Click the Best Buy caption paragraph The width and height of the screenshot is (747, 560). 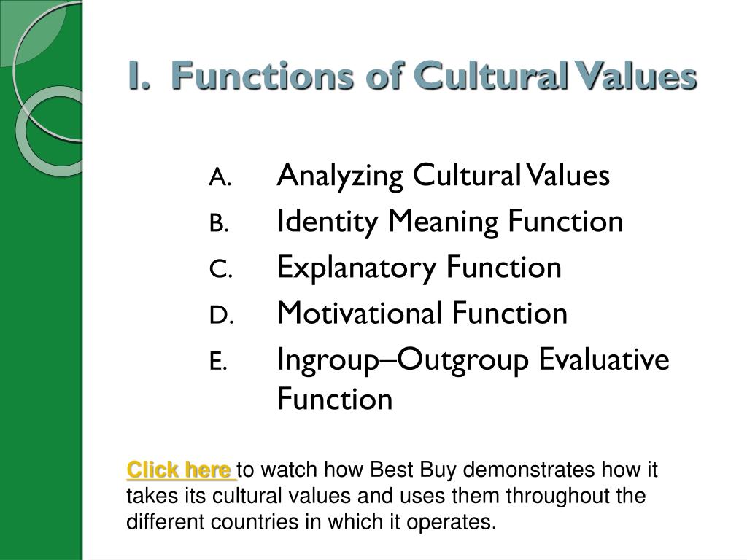tap(392, 496)
